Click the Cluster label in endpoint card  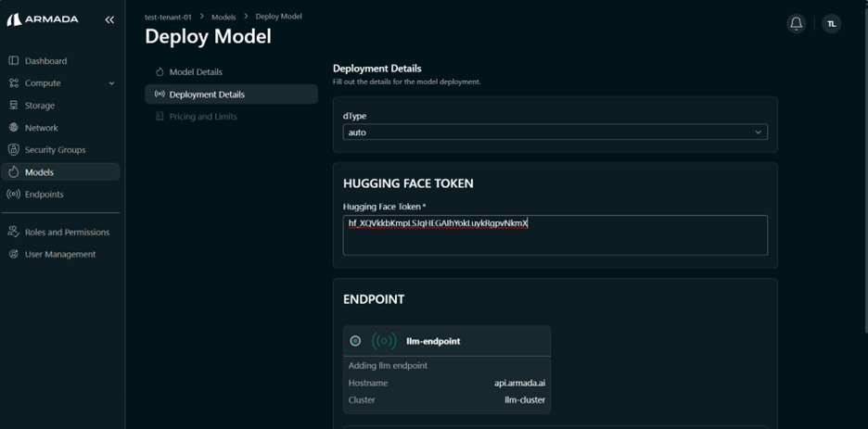tap(362, 399)
